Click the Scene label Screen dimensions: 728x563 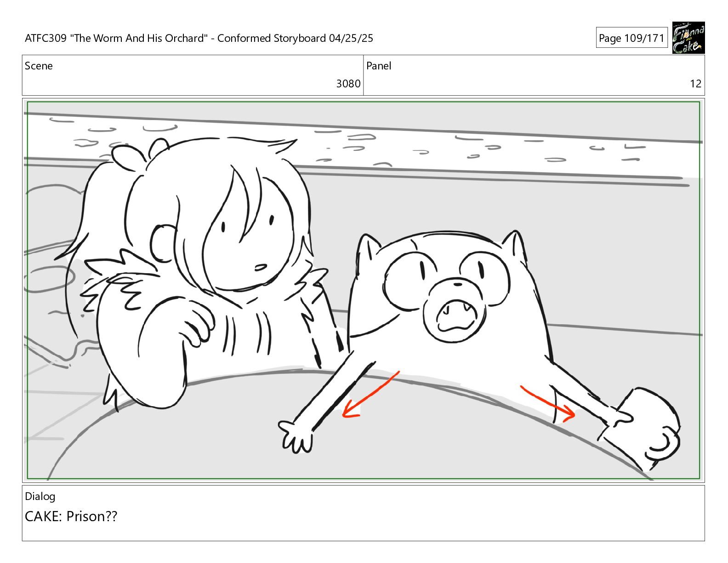[x=39, y=66]
